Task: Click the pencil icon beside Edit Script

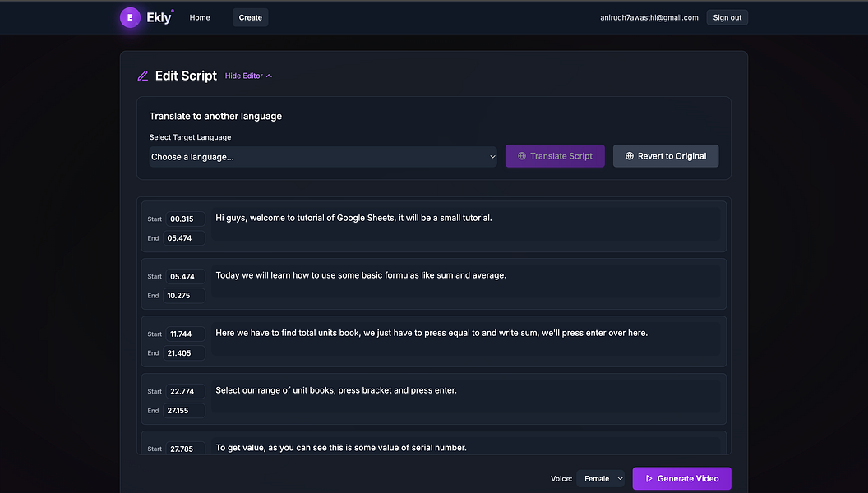Action: click(143, 76)
